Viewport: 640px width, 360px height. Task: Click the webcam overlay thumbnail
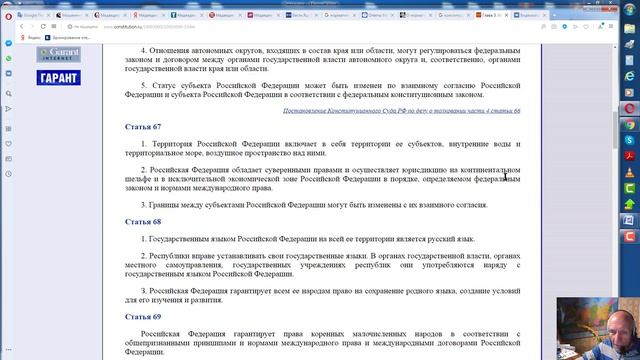click(x=598, y=329)
